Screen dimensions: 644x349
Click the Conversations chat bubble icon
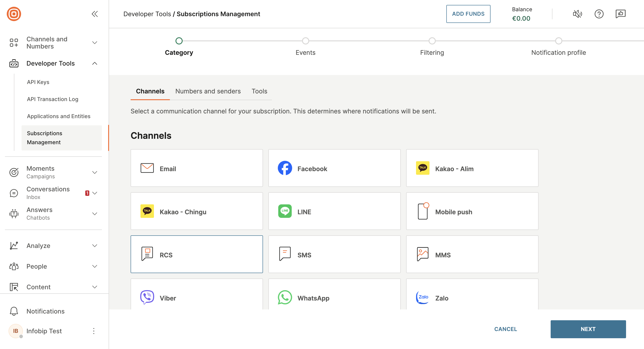coord(14,193)
